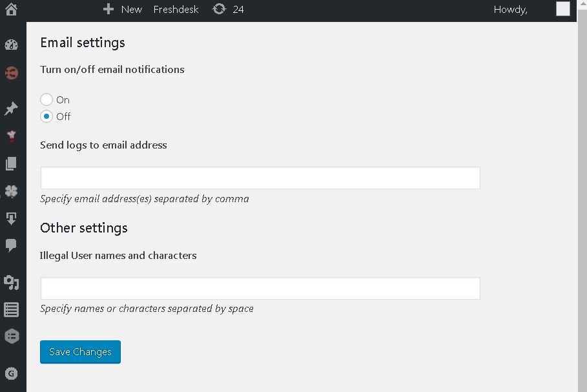Click the updates refresh icon showing 24
This screenshot has width=587, height=392.
tap(220, 9)
